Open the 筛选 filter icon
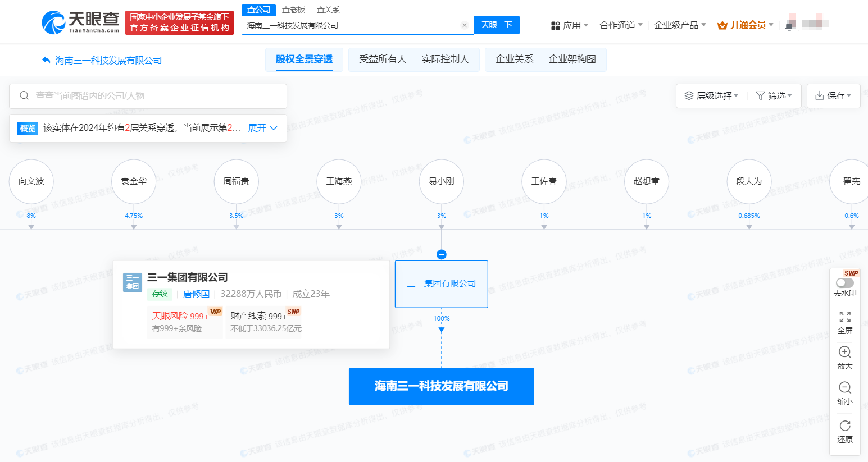The width and height of the screenshot is (868, 462). click(x=761, y=95)
